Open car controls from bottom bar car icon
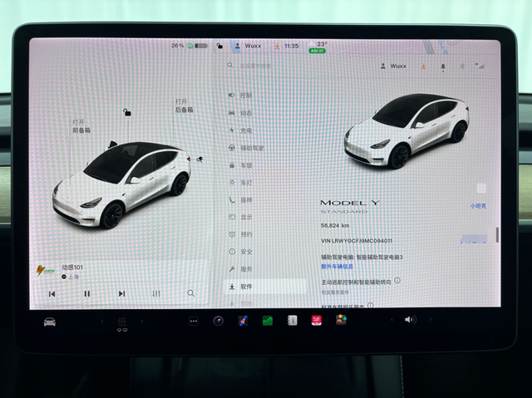532x398 pixels. [50, 322]
